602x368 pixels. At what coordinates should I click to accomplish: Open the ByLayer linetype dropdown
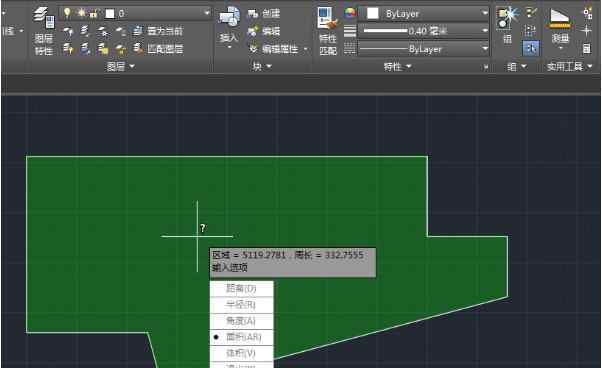pos(423,49)
